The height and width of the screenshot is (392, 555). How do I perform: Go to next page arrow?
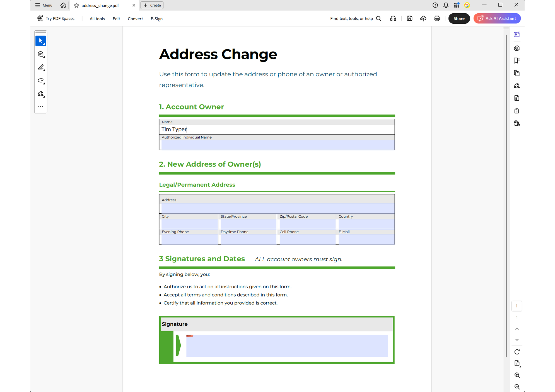517,340
